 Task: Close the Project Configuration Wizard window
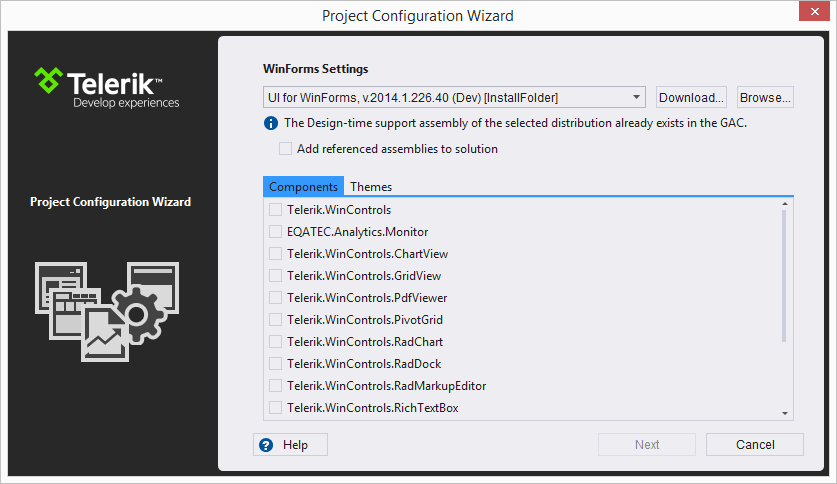point(814,11)
